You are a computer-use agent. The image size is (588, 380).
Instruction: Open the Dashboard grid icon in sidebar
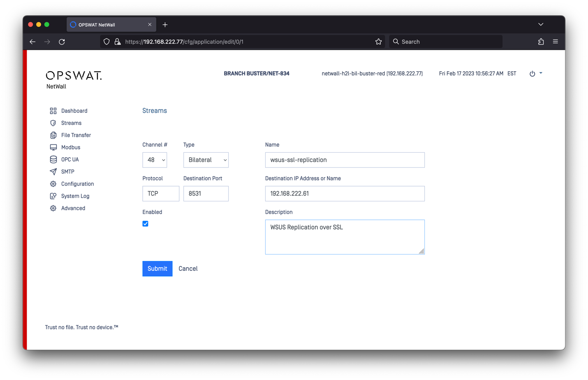53,111
